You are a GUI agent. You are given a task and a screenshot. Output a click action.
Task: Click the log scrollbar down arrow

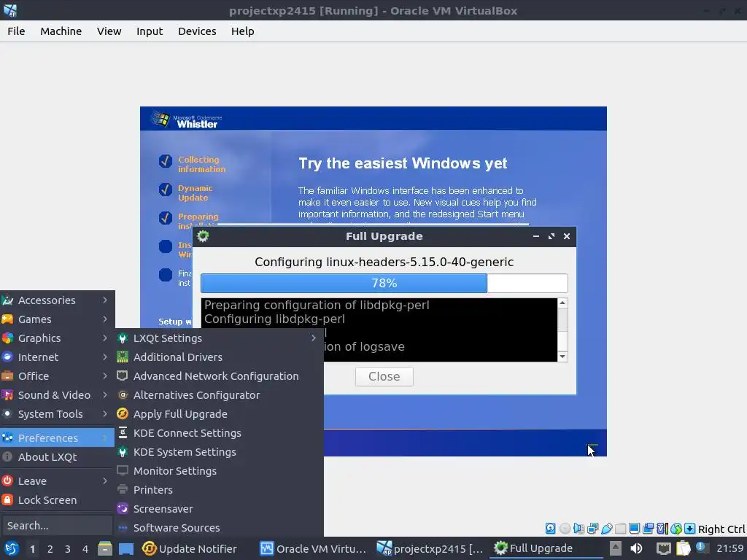tap(562, 356)
